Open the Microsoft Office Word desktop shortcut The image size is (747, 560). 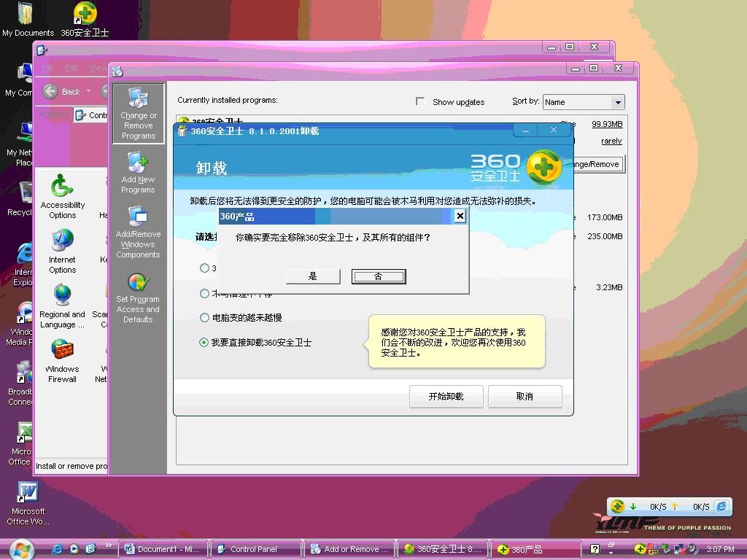28,503
